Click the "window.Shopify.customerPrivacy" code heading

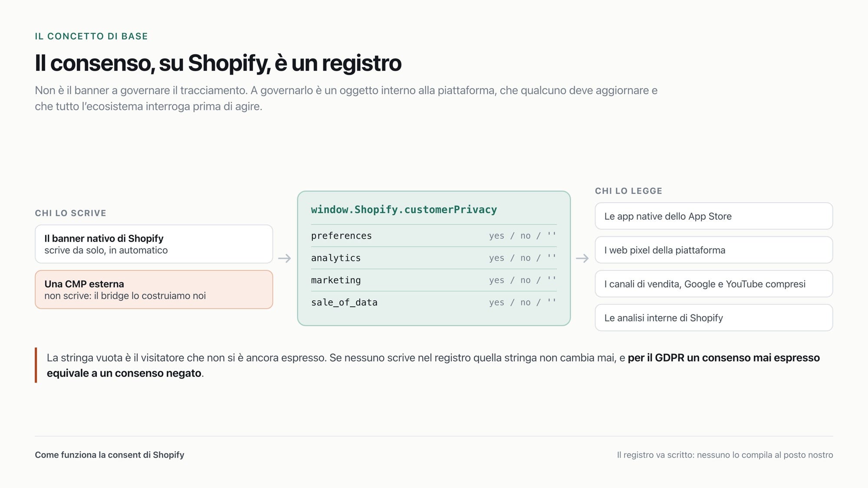coord(404,210)
